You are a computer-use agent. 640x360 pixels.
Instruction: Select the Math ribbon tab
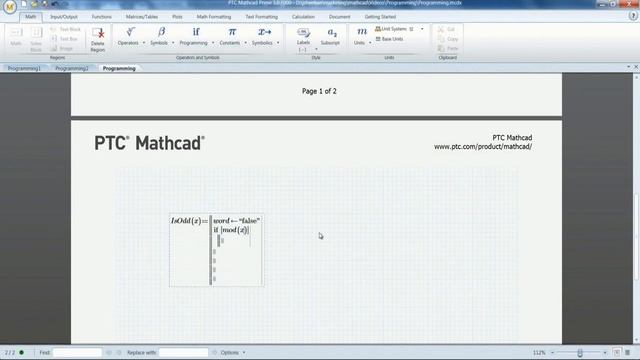31,17
